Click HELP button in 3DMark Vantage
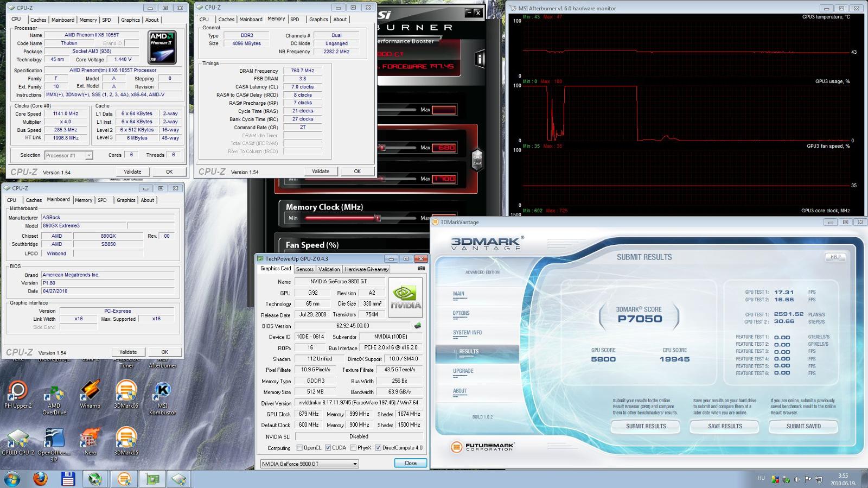Screen dimensions: 868x488 coord(835,257)
